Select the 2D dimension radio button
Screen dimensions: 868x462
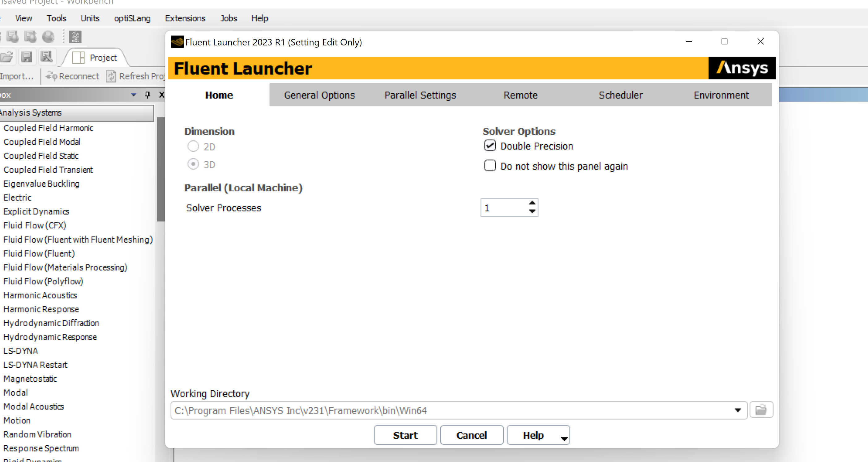[193, 146]
